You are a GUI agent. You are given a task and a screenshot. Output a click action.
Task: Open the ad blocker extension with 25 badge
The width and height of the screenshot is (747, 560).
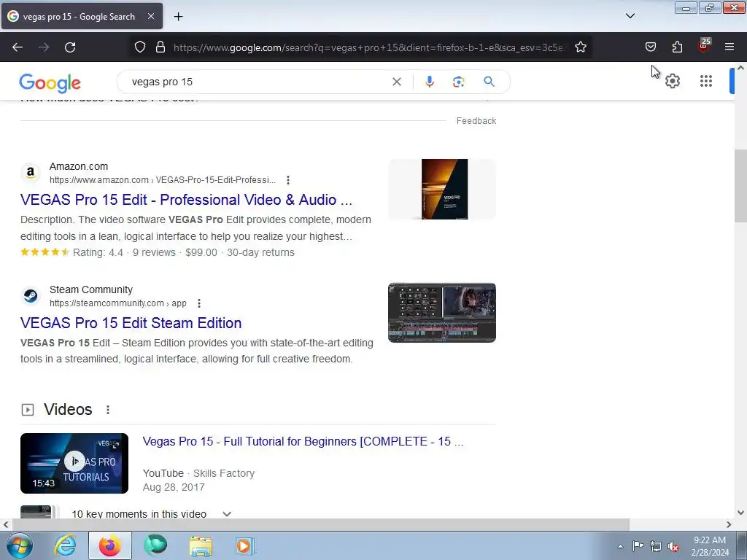click(703, 46)
